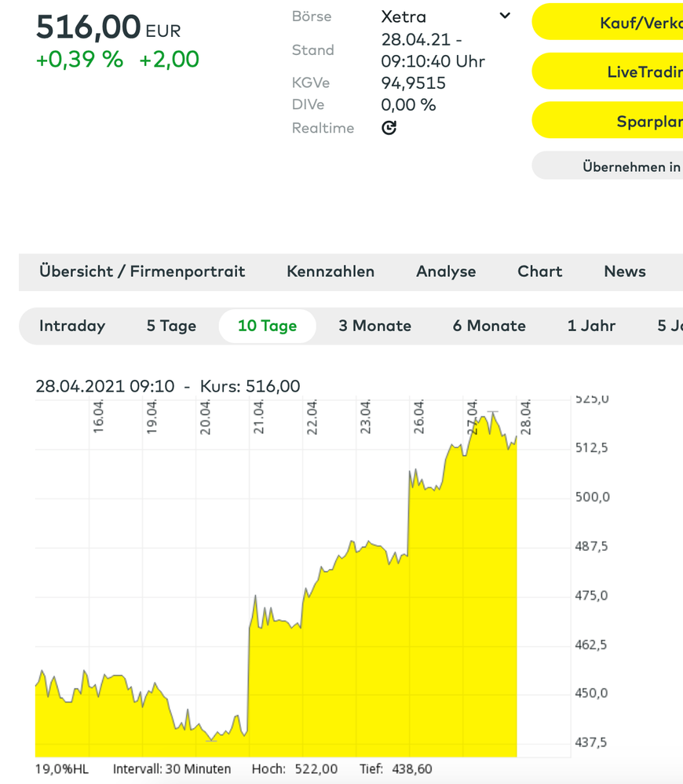Viewport: 683px width, 784px height.
Task: Go to the Analyse tab
Action: [x=446, y=272]
